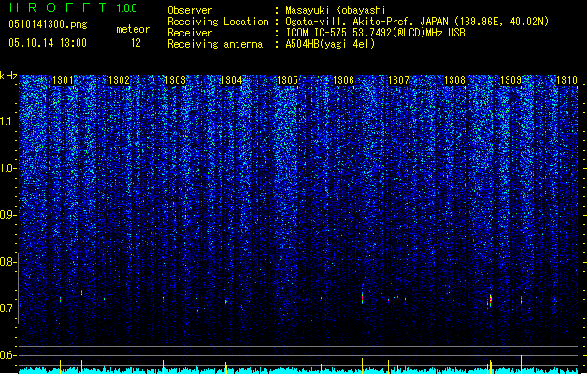Click the 0.7 frequency axis label

pyautogui.click(x=8, y=309)
